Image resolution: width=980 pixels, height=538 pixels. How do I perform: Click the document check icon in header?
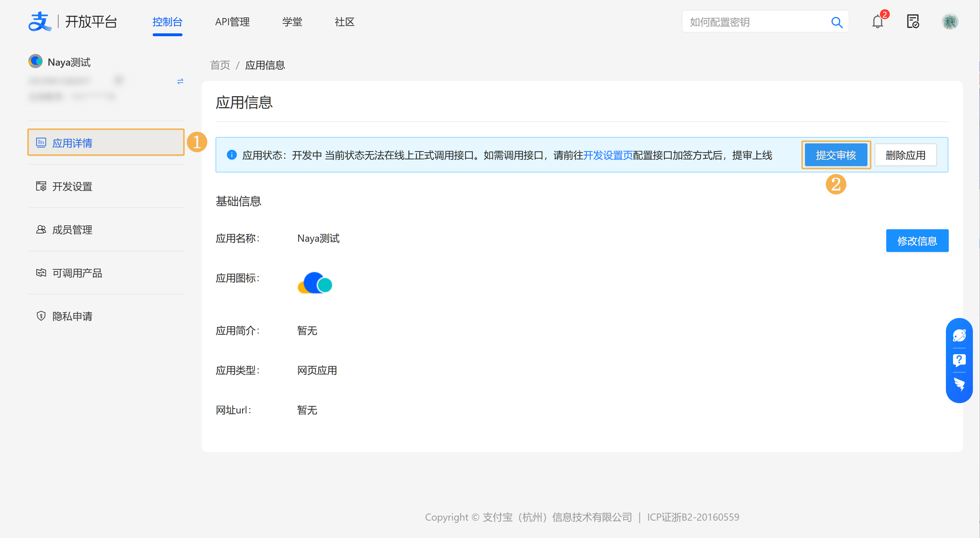coord(913,22)
